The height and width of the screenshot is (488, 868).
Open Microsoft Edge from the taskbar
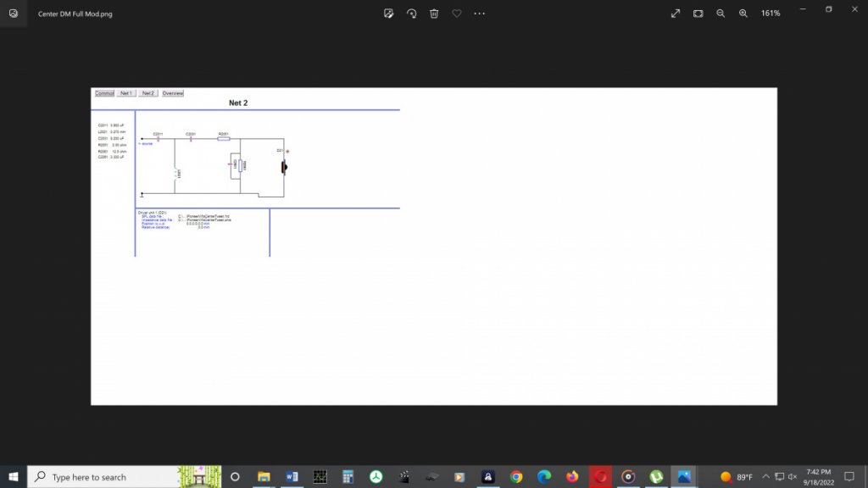pos(544,476)
